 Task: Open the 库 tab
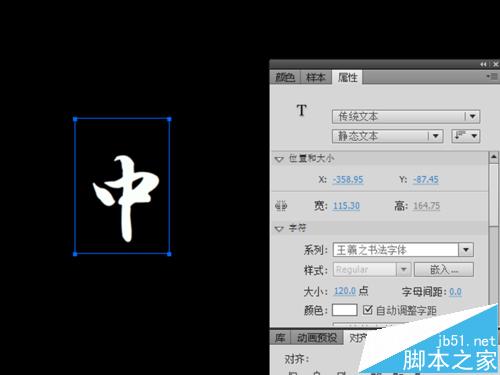pos(280,338)
